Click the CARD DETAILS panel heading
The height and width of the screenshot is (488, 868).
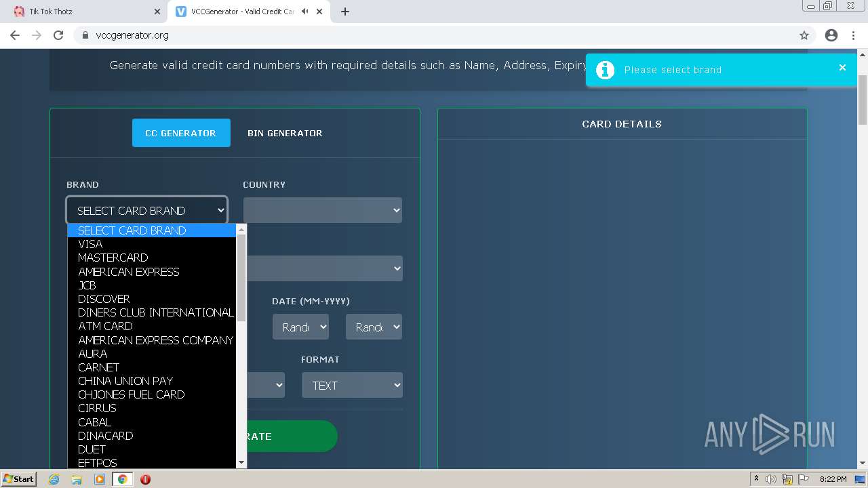[x=622, y=124]
